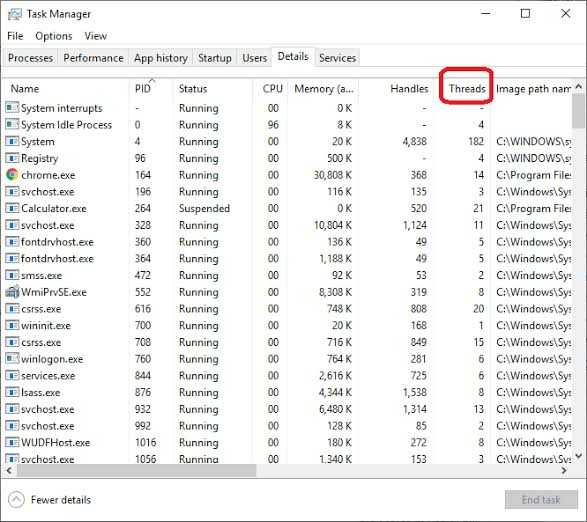
Task: Open the Options menu
Action: (x=54, y=36)
